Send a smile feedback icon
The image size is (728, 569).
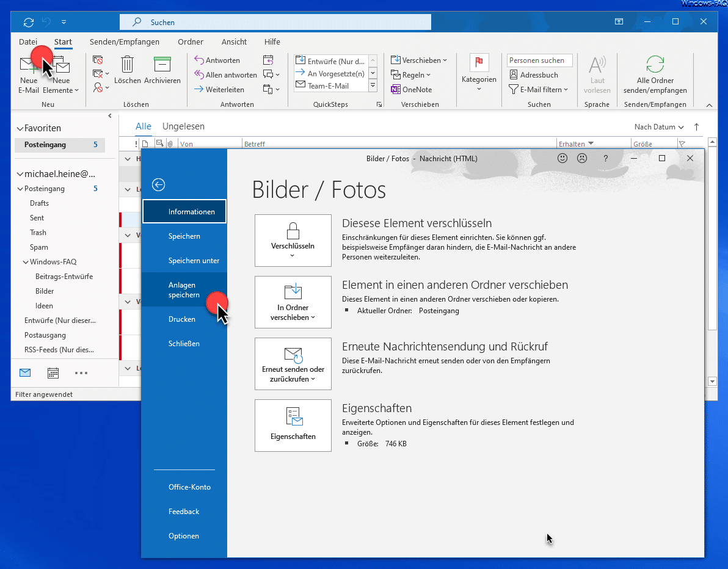click(x=562, y=158)
